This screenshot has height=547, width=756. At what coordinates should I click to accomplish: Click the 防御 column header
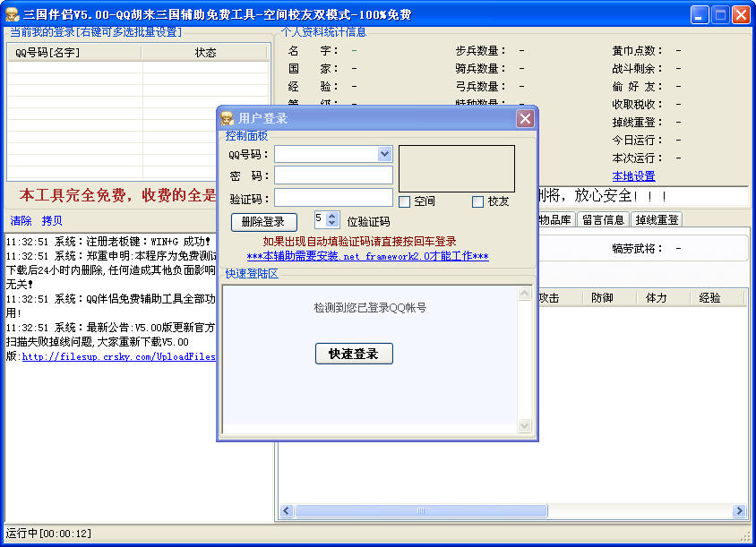click(x=610, y=298)
